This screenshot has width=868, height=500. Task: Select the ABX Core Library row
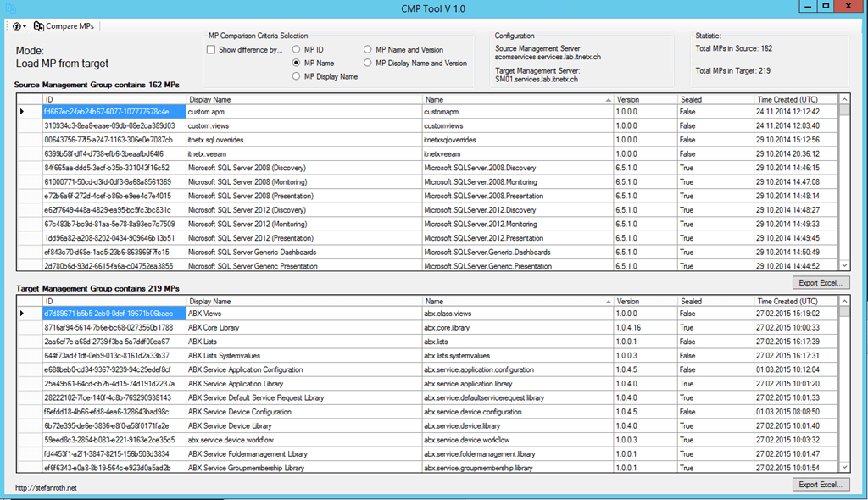pos(254,327)
